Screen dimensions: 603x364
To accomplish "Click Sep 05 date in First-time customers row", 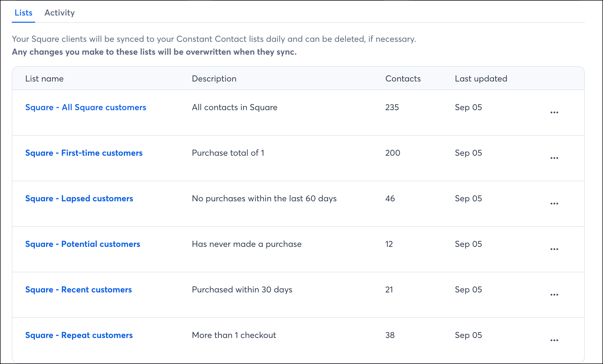I will [468, 153].
